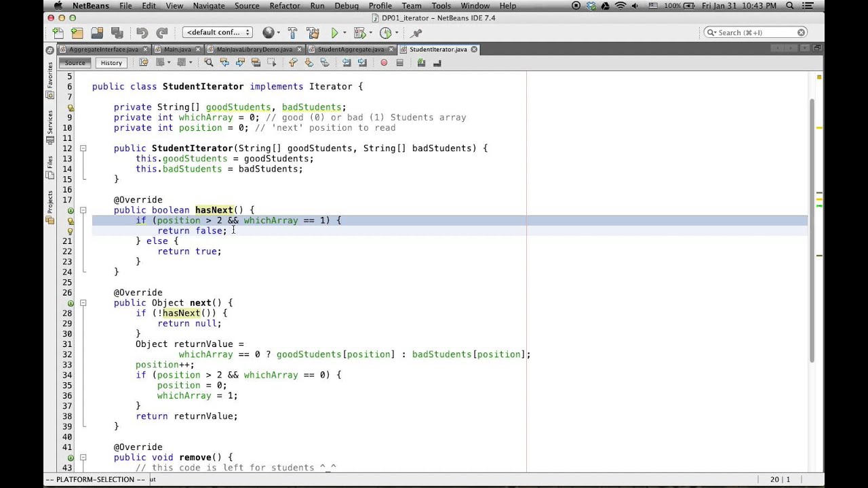The height and width of the screenshot is (488, 868).
Task: Click the override marker on line 18
Action: (x=71, y=210)
